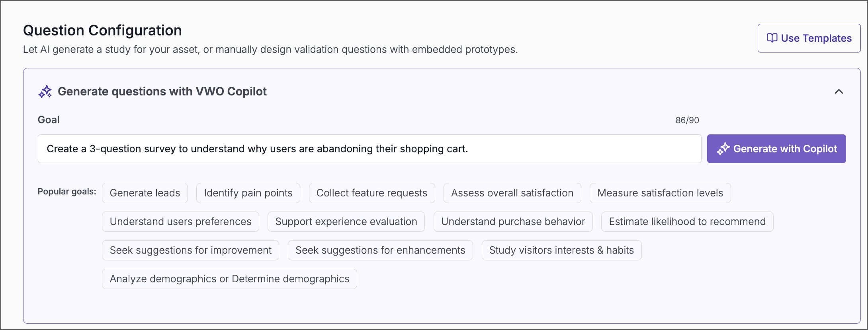The image size is (868, 330).
Task: Choose Analyze demographics or Determine demographics
Action: (229, 279)
